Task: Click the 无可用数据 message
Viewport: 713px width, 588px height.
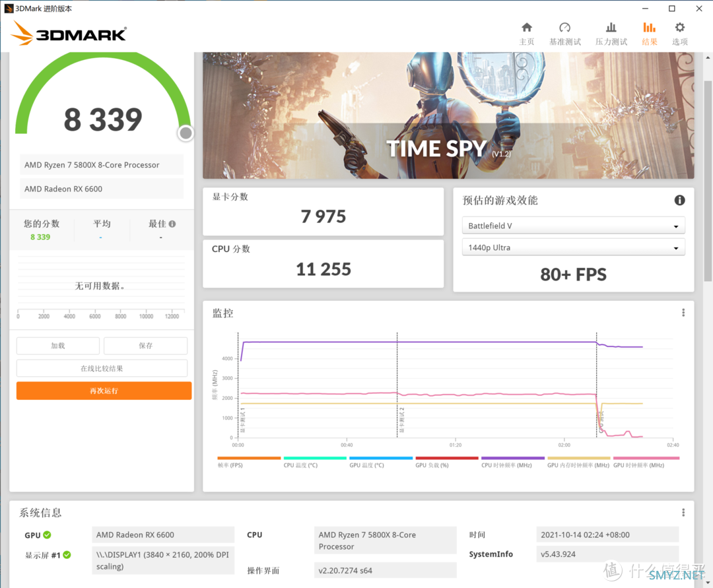Action: 100,286
